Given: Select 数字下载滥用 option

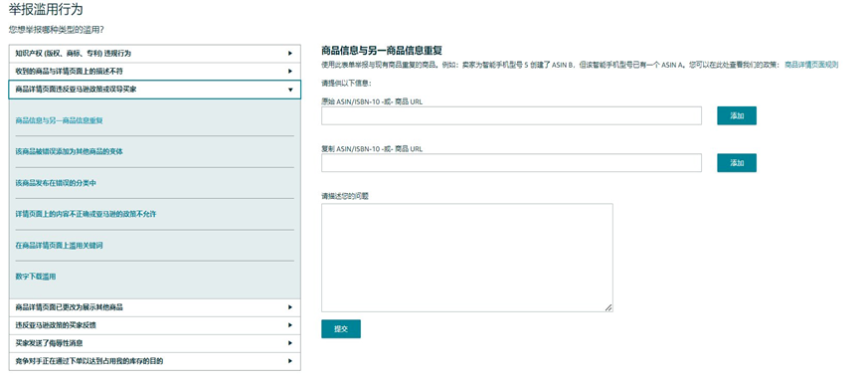Looking at the screenshot, I should [x=36, y=277].
